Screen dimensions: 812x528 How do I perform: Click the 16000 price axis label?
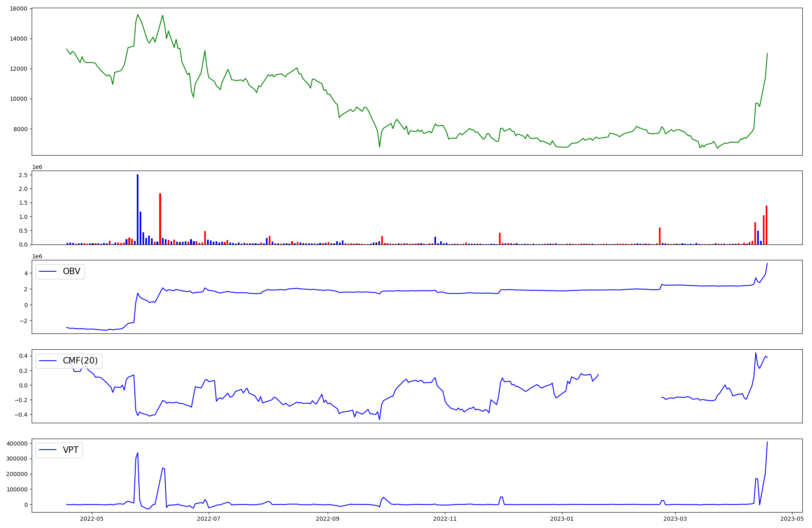[18, 9]
